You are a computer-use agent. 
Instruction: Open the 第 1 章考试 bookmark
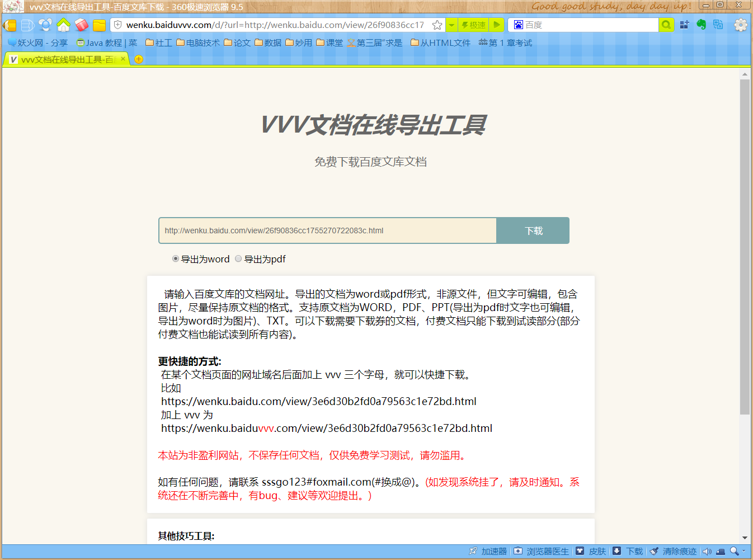[505, 43]
